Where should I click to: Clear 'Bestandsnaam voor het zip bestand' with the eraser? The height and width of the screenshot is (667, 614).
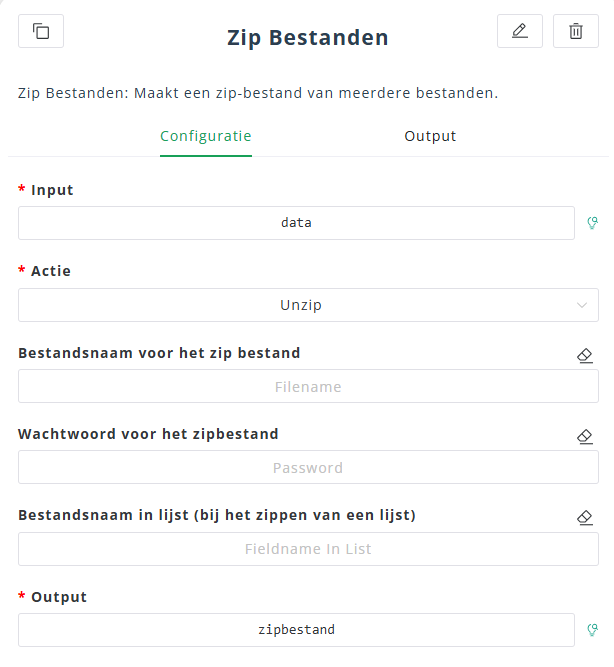(586, 355)
